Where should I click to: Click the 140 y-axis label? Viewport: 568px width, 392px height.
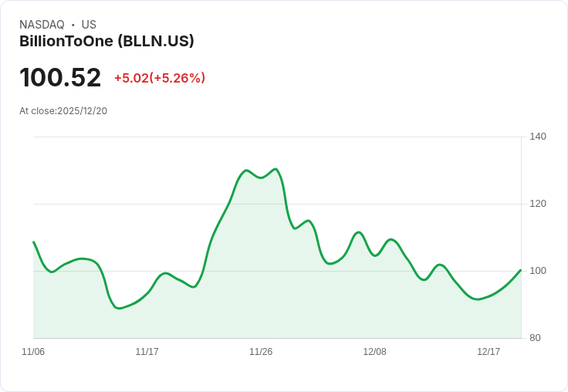click(x=538, y=137)
